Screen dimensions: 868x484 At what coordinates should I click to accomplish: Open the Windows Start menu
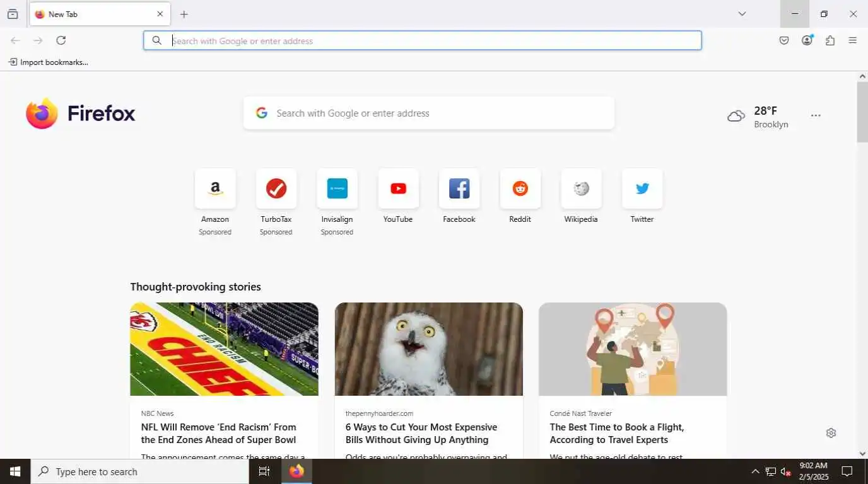click(x=15, y=471)
